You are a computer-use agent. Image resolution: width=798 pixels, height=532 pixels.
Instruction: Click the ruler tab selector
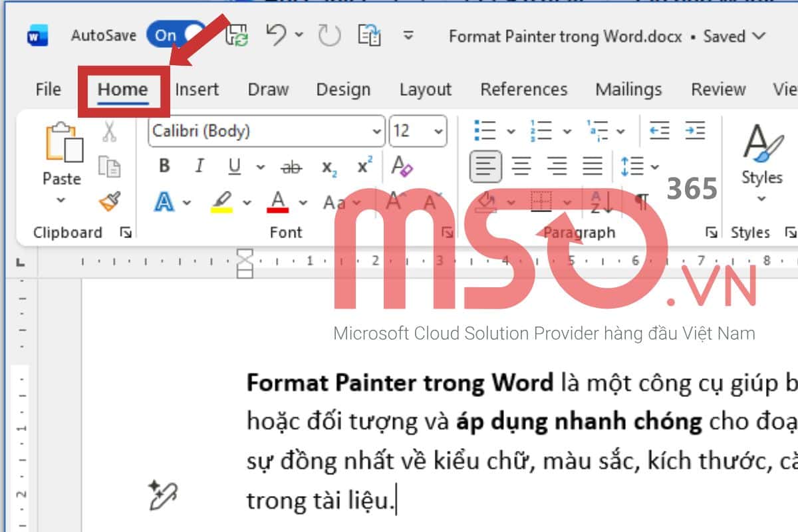[19, 263]
